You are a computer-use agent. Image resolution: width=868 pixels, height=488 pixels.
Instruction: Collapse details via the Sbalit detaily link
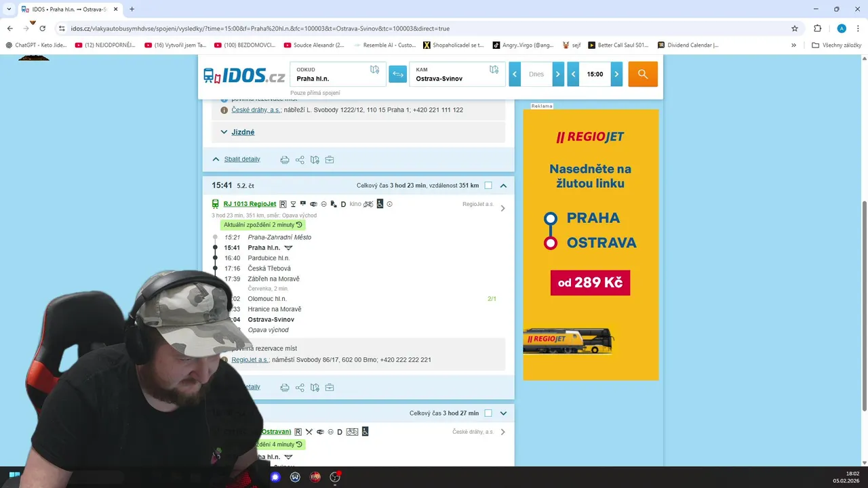(x=242, y=159)
